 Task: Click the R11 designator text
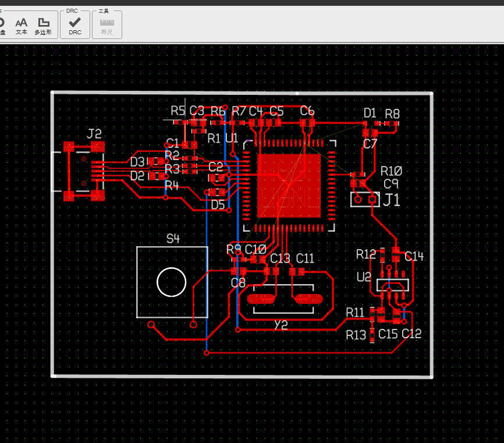(x=355, y=313)
